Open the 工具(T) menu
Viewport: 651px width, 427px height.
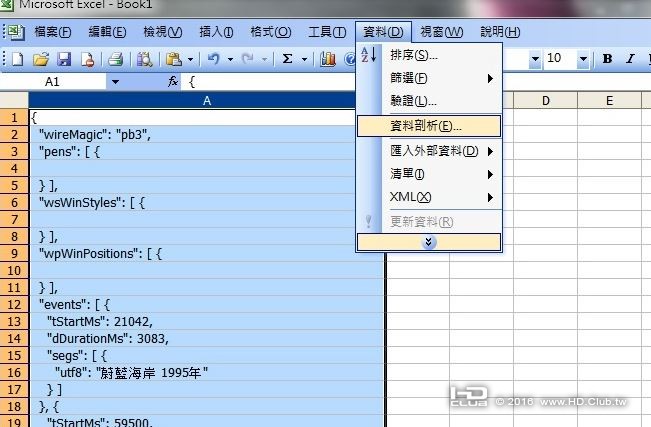point(327,32)
